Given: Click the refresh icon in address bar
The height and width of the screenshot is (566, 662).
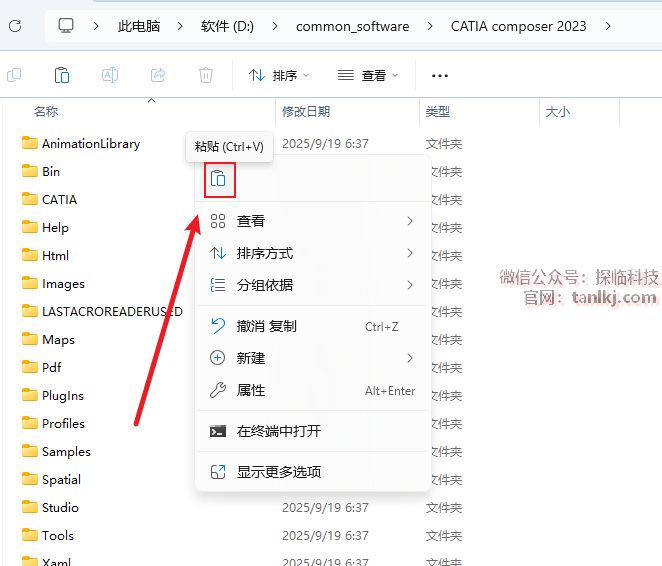Looking at the screenshot, I should (x=15, y=26).
